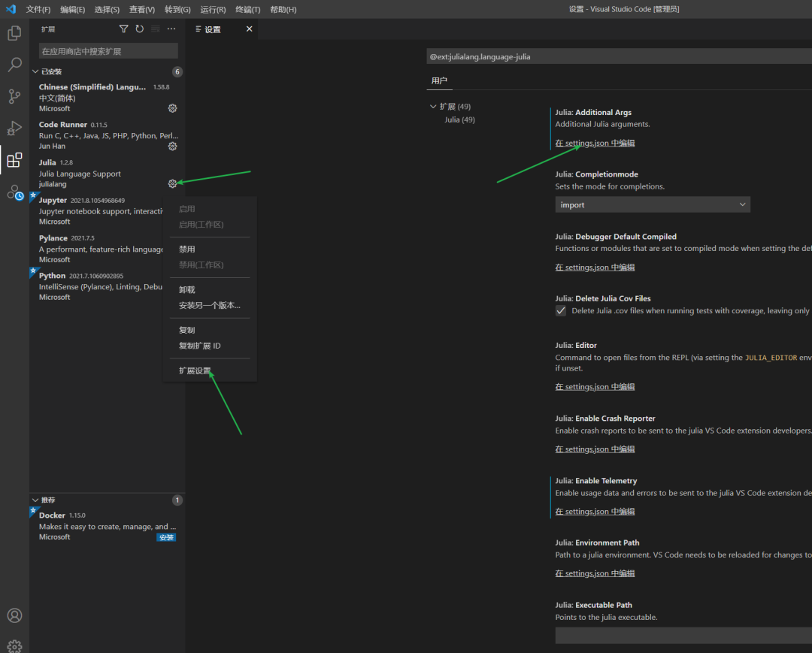This screenshot has width=812, height=653.
Task: Open the 编辑(E) menu
Action: [72, 9]
